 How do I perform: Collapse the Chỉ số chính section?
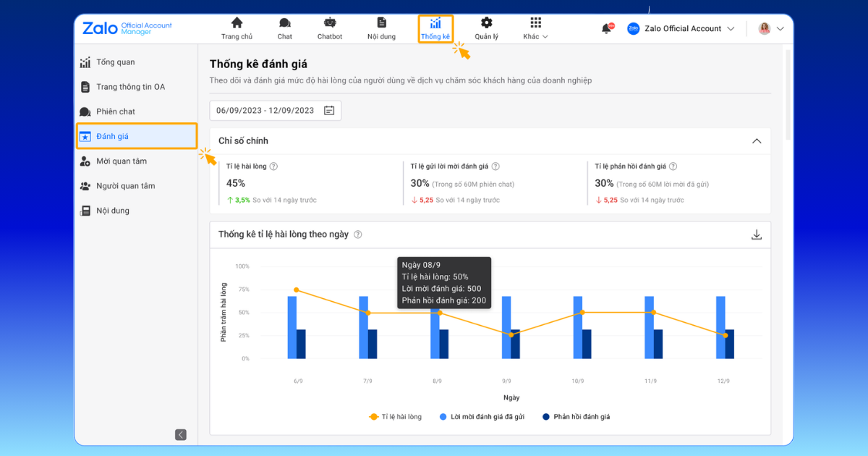pos(757,141)
